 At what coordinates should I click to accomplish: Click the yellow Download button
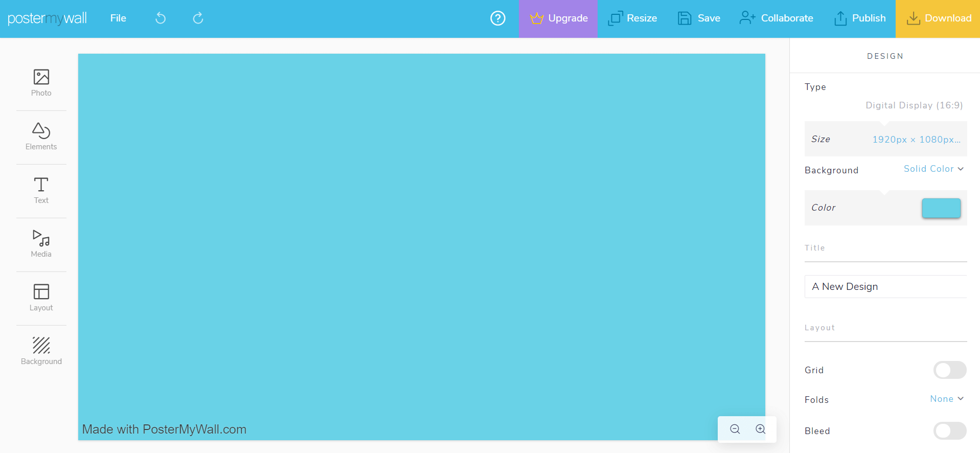[938, 19]
